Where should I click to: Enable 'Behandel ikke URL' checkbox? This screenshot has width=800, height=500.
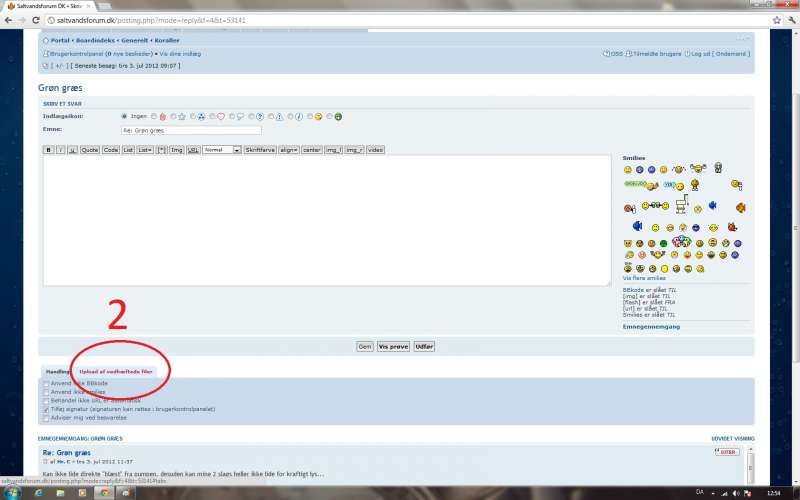46,400
